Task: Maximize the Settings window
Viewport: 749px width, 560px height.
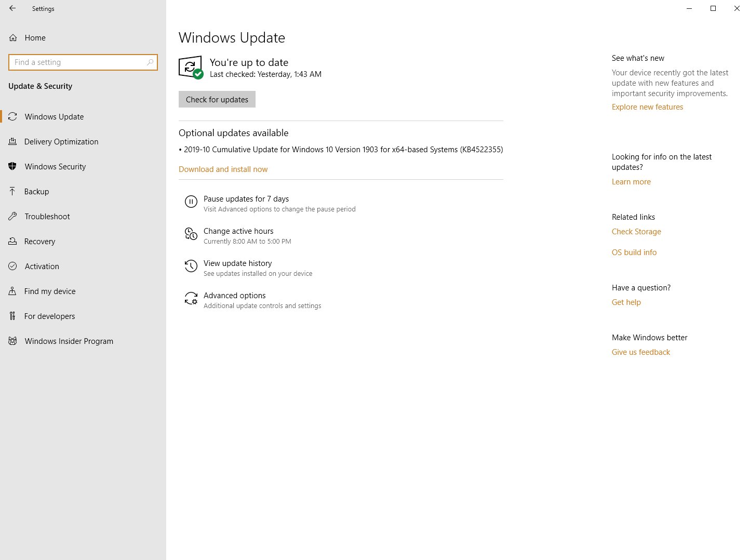Action: pyautogui.click(x=713, y=8)
